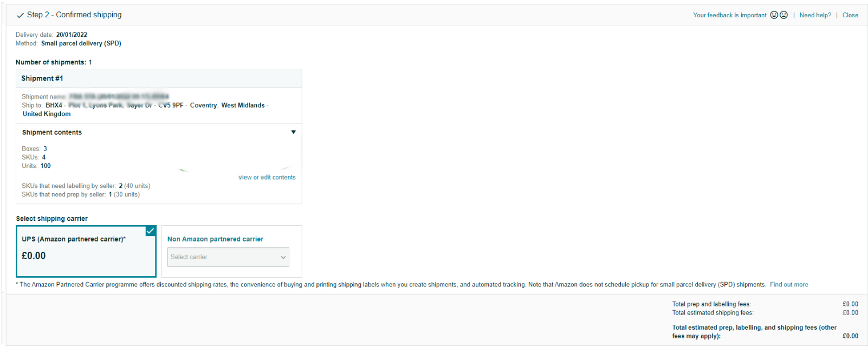Click the Shipment #1 header
This screenshot has width=868, height=347.
pos(42,78)
